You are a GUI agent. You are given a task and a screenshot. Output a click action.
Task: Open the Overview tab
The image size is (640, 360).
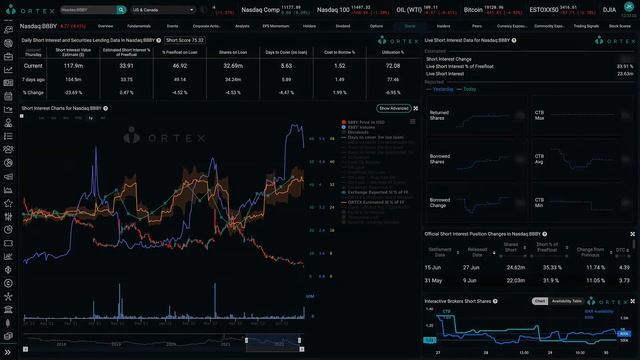pos(105,26)
